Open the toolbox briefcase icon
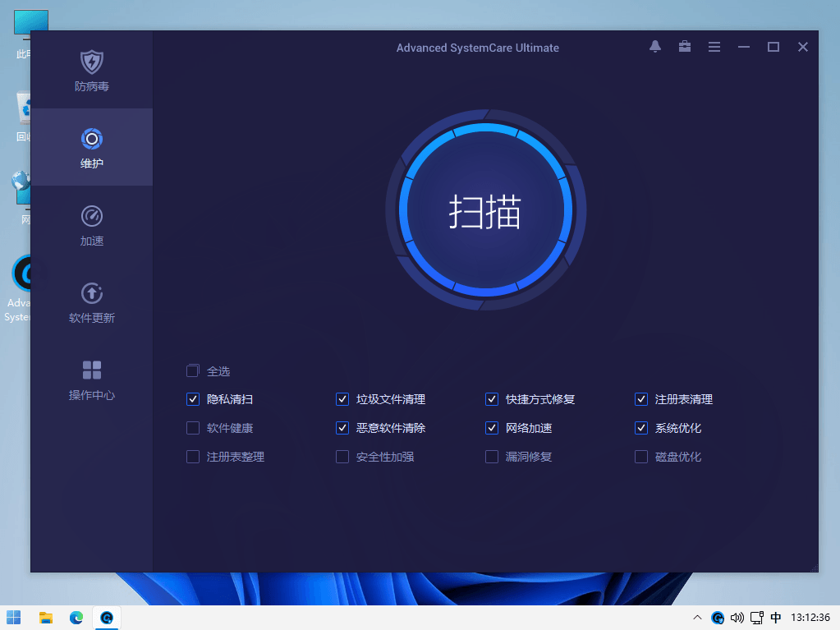Viewport: 840px width, 630px height. (x=685, y=48)
